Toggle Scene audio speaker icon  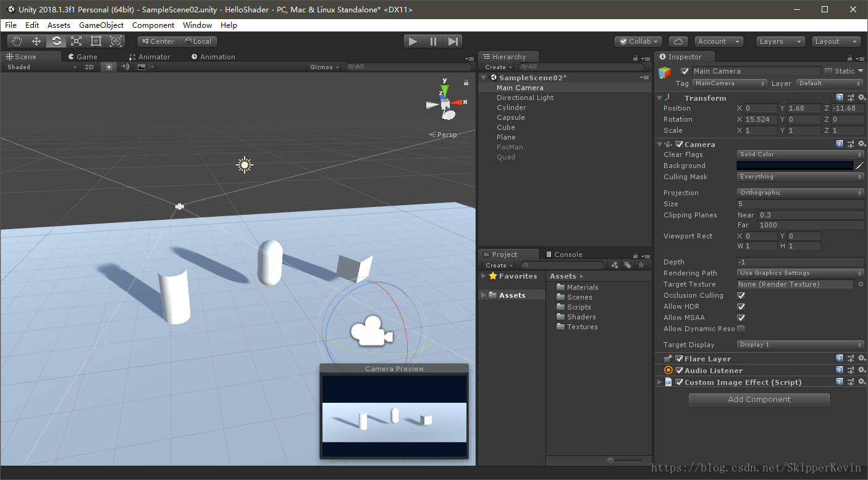pyautogui.click(x=125, y=67)
